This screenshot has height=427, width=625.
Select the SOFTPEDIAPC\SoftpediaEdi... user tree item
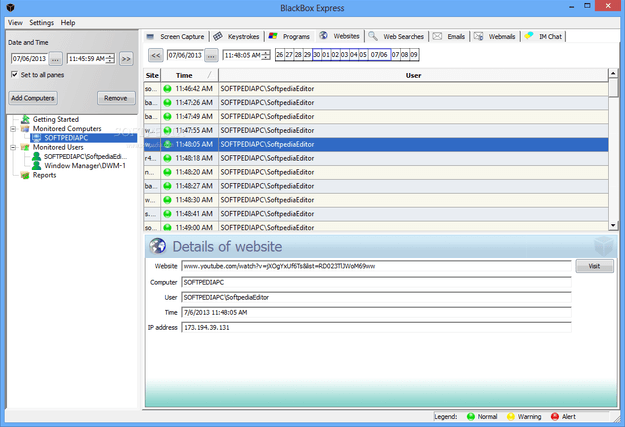point(85,156)
